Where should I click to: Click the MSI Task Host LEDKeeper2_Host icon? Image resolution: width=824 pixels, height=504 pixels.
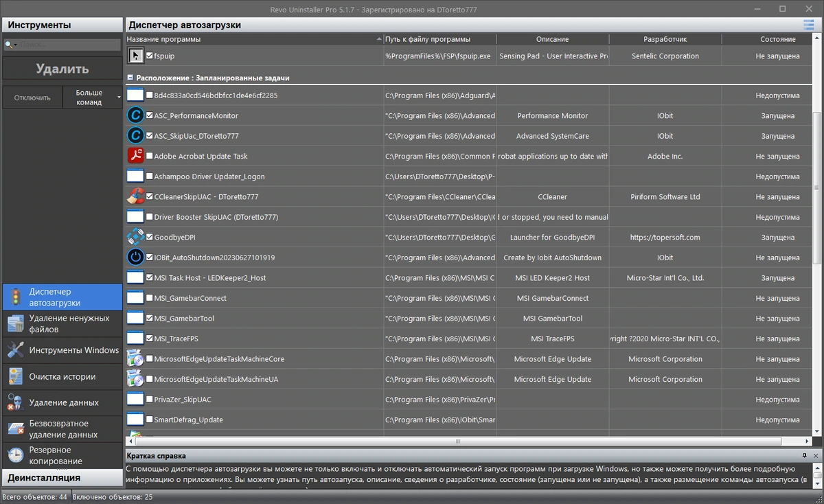pos(135,277)
